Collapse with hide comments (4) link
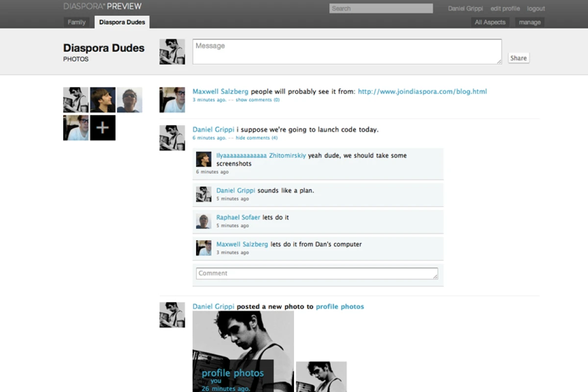The height and width of the screenshot is (392, 588). click(x=257, y=138)
